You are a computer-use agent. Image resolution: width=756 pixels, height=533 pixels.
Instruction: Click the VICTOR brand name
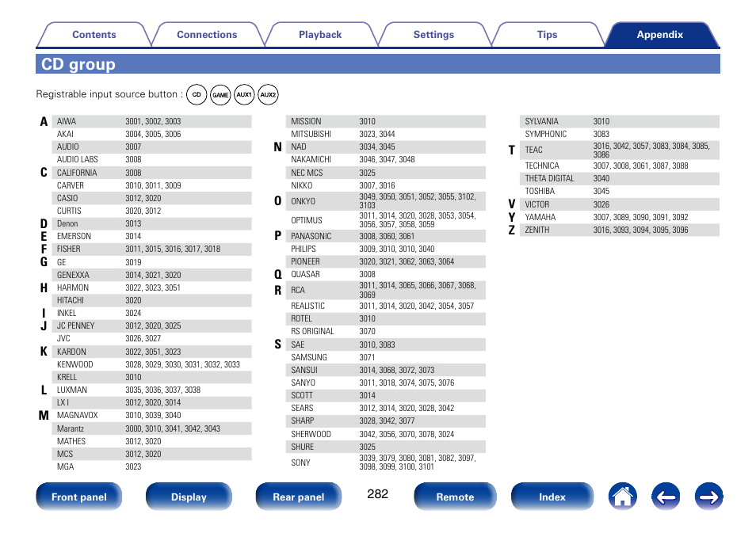(537, 204)
